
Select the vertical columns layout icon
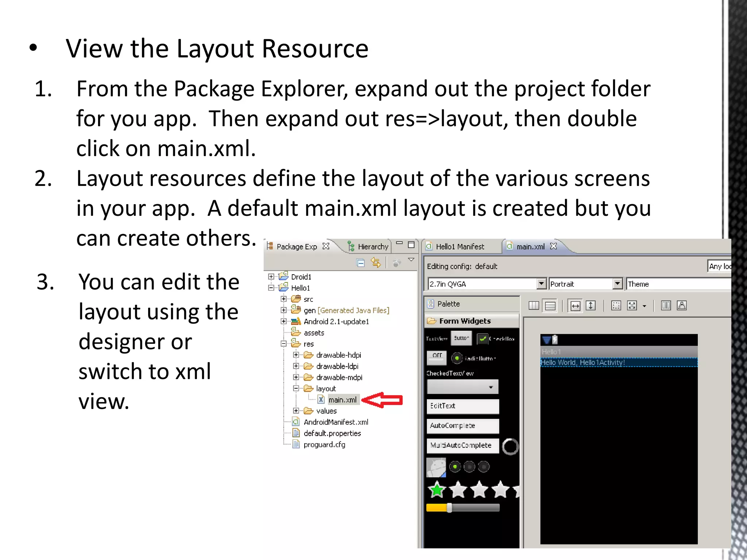coord(534,306)
